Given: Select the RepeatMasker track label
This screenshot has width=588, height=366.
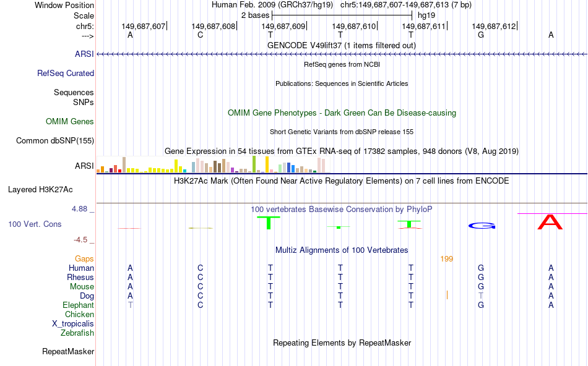Looking at the screenshot, I should pos(68,351).
